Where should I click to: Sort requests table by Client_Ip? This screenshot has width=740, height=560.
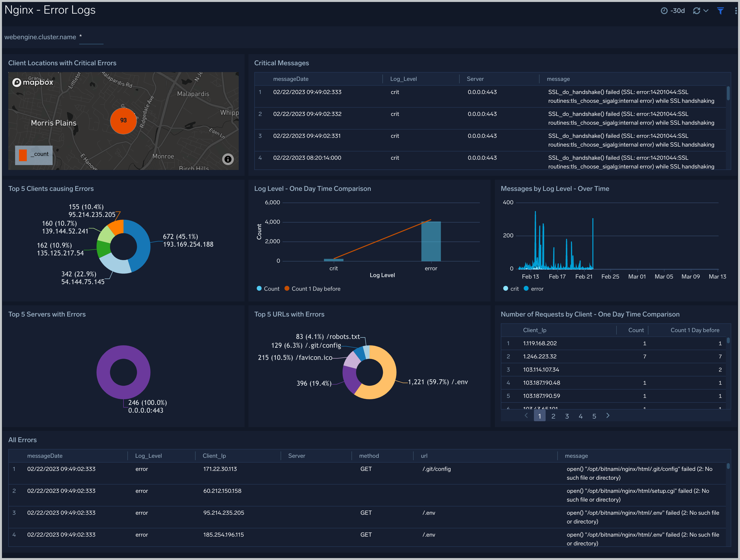[535, 330]
